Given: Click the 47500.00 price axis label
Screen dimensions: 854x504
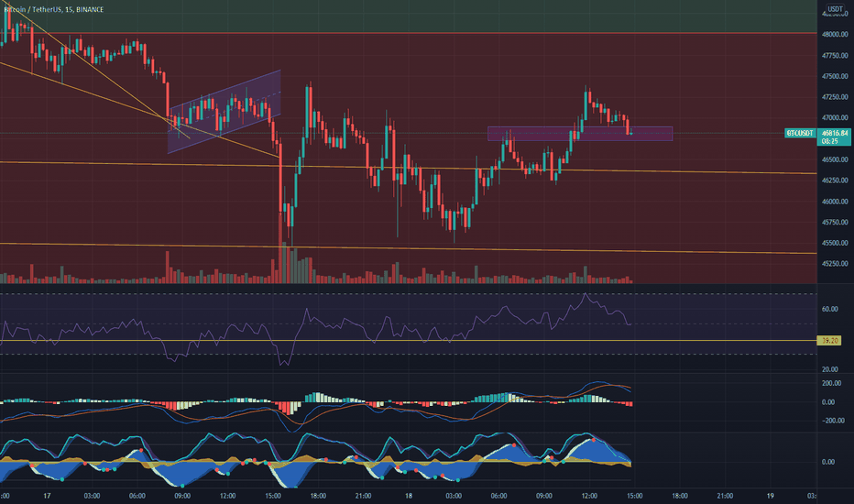Looking at the screenshot, I should coord(835,76).
